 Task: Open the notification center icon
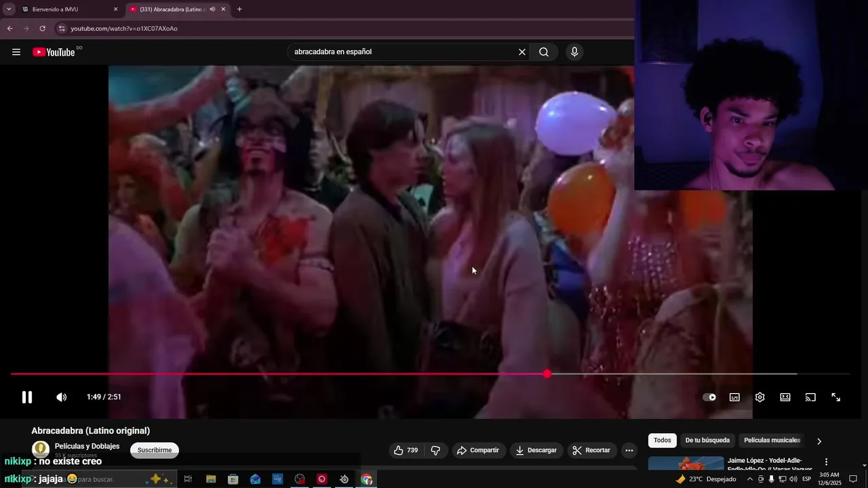853,479
